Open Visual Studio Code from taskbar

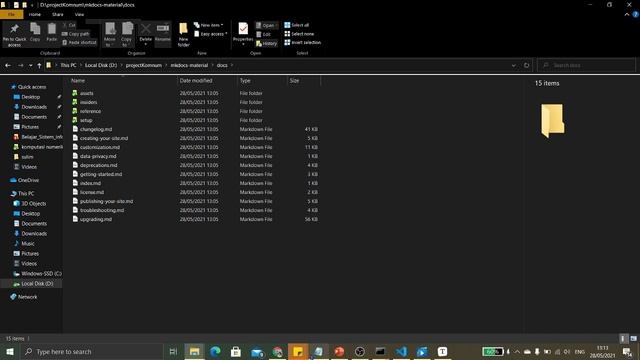[401, 351]
